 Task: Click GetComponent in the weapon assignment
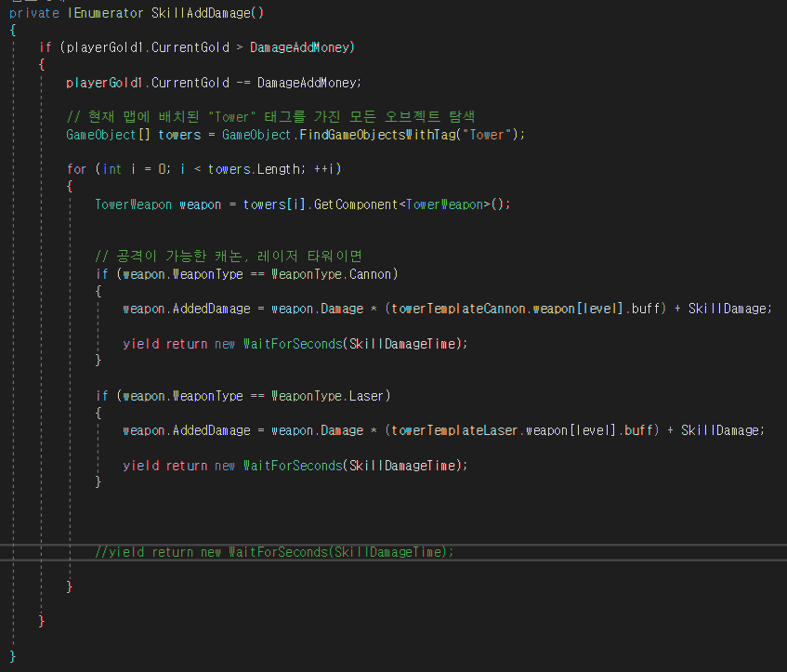point(356,204)
